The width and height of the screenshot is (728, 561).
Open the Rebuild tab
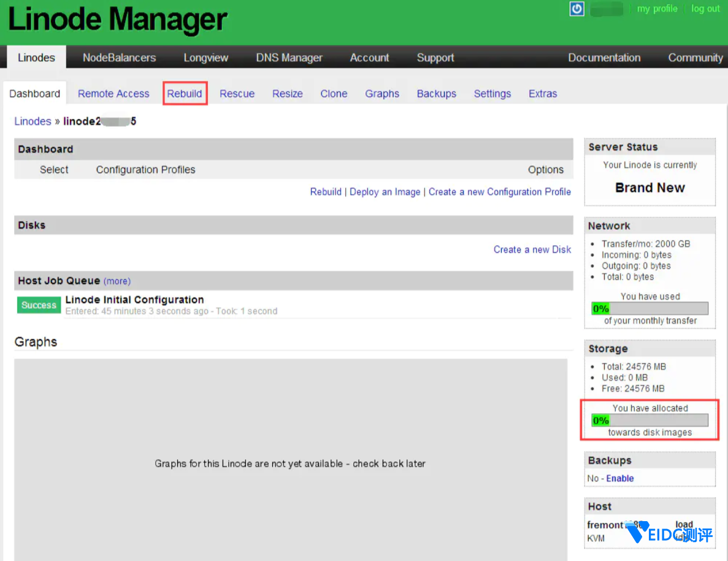pyautogui.click(x=185, y=94)
